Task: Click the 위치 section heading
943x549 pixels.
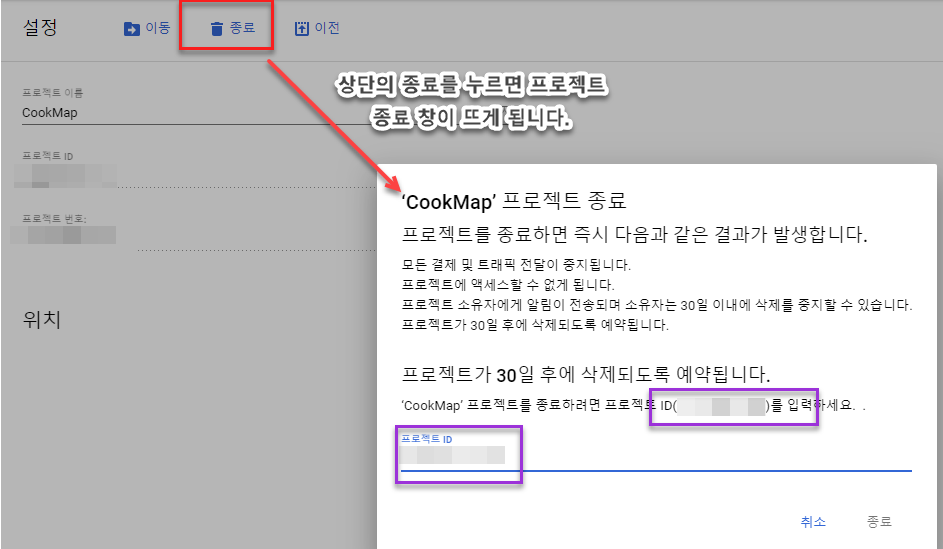Action: [41, 319]
